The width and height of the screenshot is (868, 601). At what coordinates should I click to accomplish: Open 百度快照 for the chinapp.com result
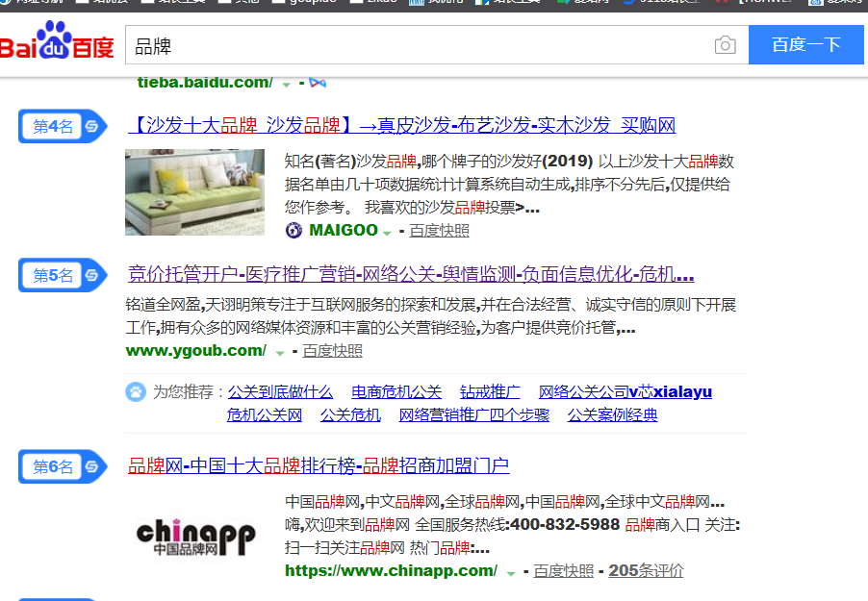(564, 571)
